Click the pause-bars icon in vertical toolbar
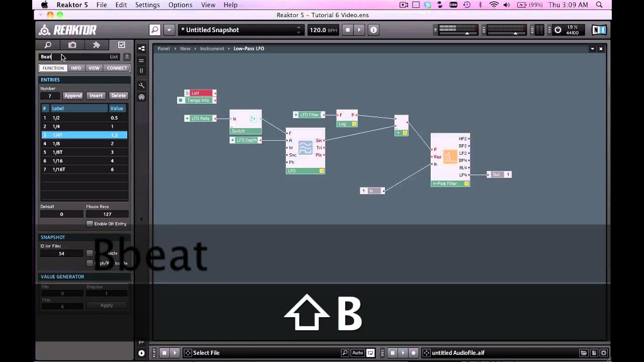This screenshot has width=644, height=362. click(141, 71)
